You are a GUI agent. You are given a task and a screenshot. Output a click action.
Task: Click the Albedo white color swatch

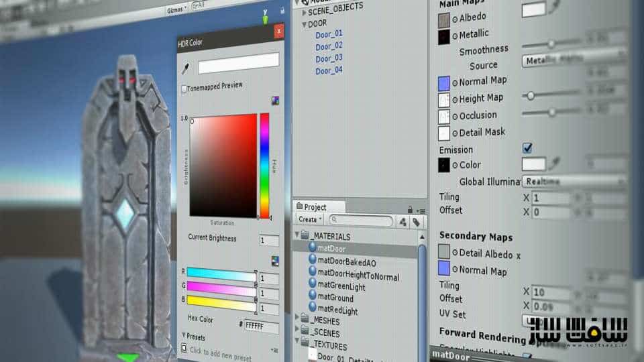(x=533, y=9)
